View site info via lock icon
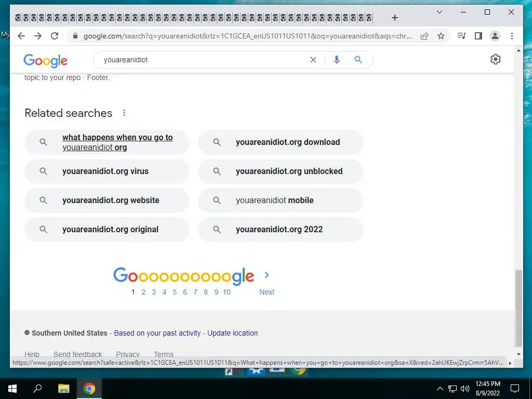532x399 pixels. [x=75, y=36]
